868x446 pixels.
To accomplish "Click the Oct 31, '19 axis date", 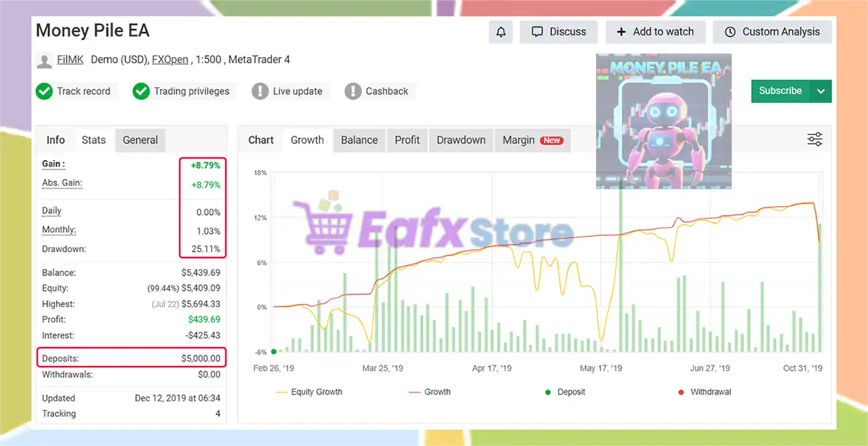I will tap(803, 368).
